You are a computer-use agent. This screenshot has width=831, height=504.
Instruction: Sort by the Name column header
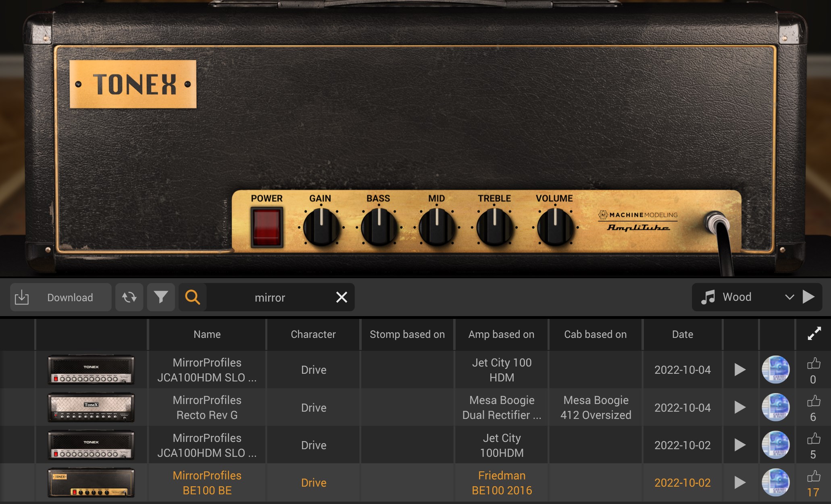click(207, 334)
